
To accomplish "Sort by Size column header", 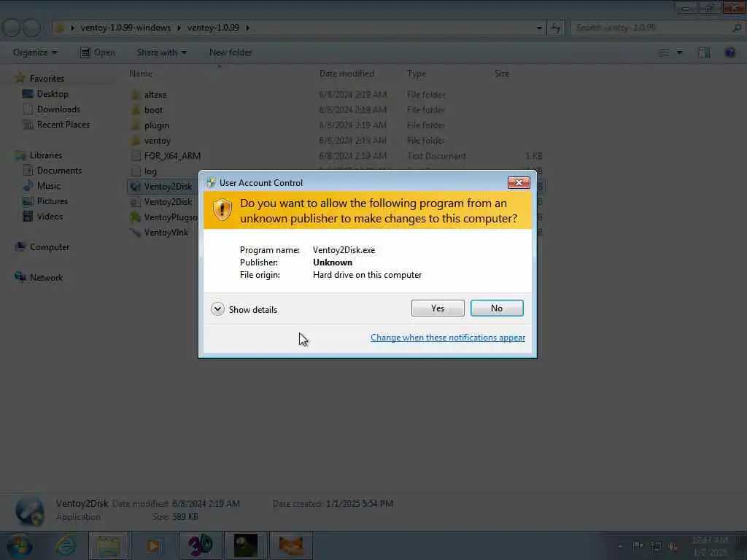I will [x=502, y=74].
